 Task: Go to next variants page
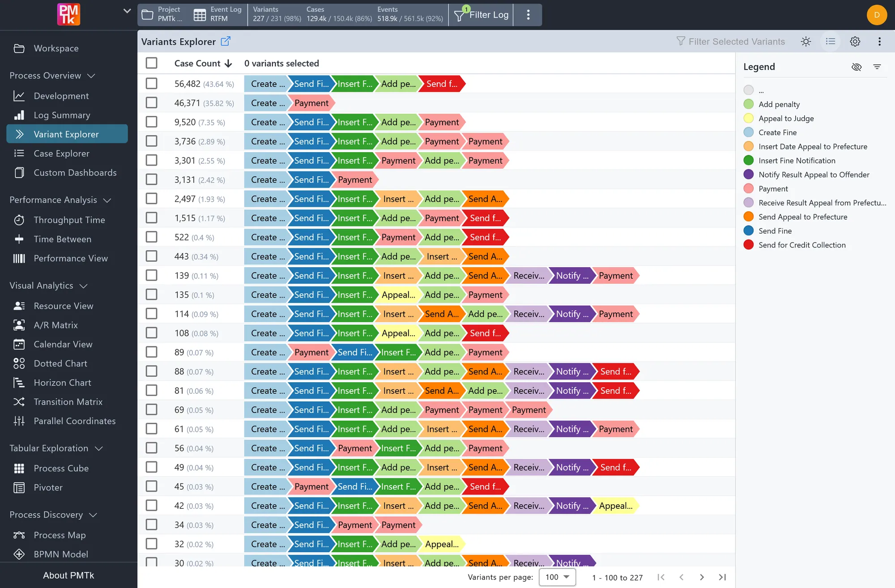click(702, 577)
